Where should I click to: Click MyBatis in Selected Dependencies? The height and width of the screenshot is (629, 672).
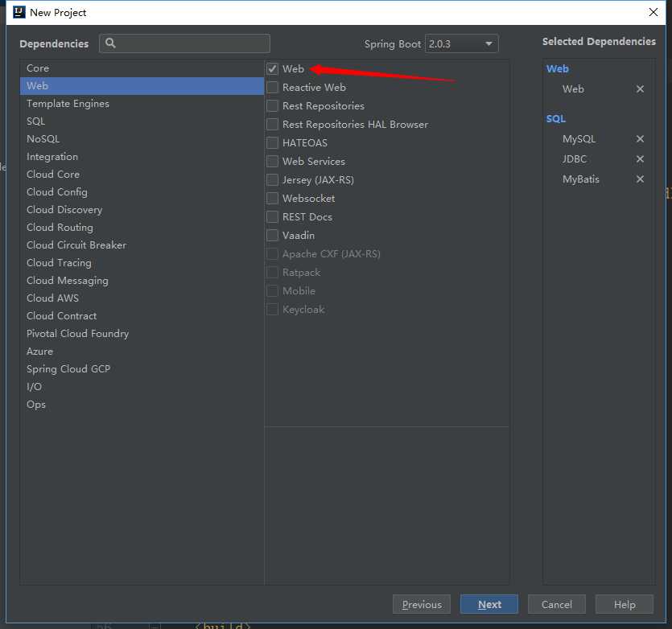[x=581, y=179]
